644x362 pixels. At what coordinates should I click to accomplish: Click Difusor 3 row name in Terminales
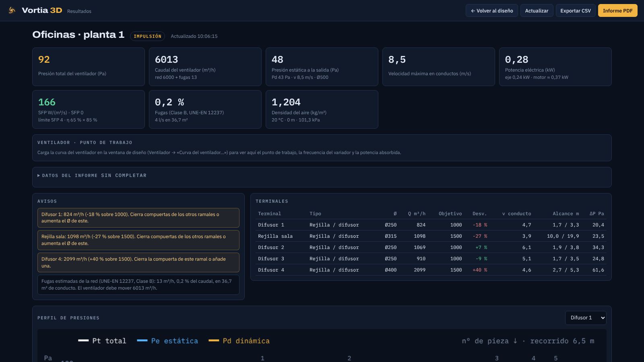point(271,259)
